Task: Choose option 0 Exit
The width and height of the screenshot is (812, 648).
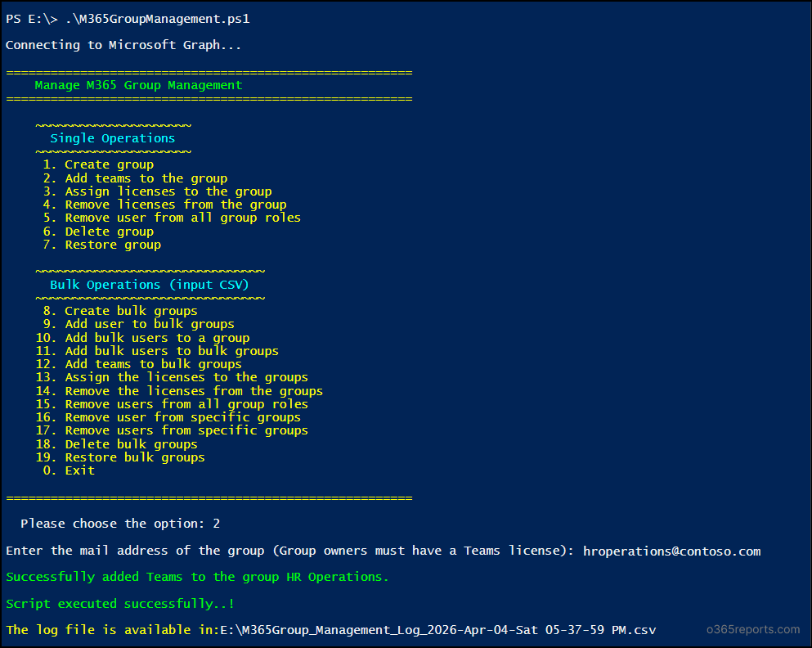Action: [x=79, y=470]
